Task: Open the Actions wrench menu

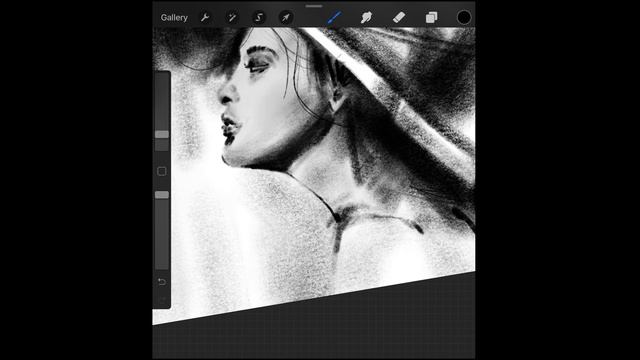Action: point(205,18)
